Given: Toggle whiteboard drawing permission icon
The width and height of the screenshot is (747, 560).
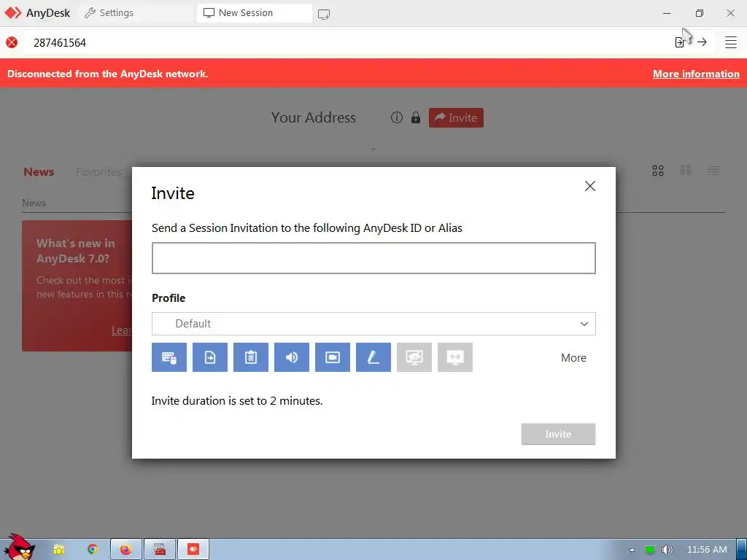Looking at the screenshot, I should click(373, 357).
